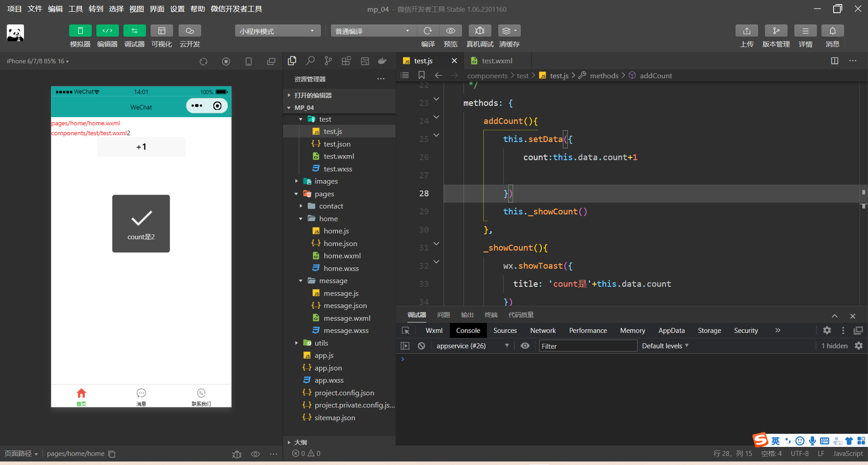Toggle the debugger (调试器) panel button
The image size is (868, 465).
(134, 31)
